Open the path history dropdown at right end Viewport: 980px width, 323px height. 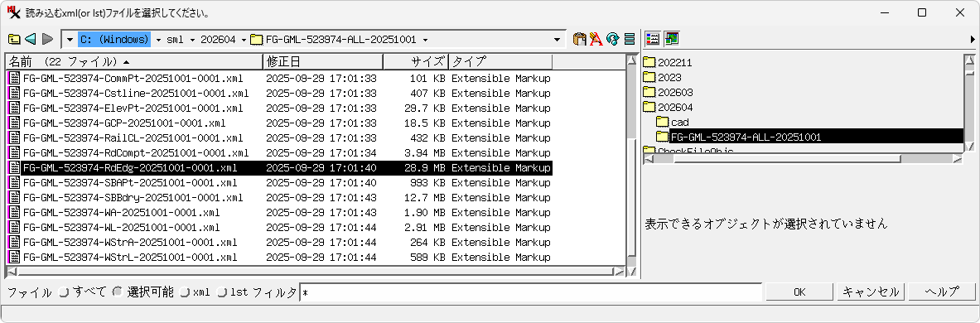point(557,40)
